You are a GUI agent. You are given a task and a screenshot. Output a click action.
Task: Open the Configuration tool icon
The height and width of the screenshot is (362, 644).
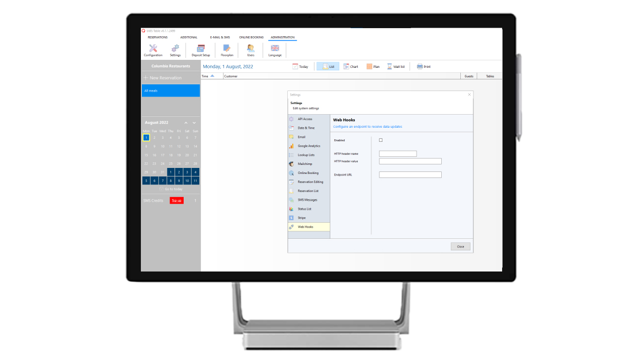tap(153, 49)
